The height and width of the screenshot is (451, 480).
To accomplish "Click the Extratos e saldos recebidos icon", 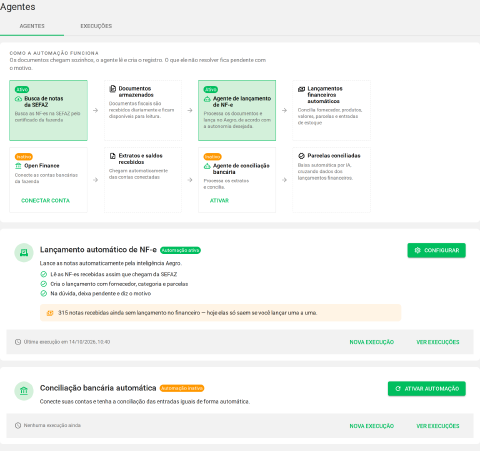I will click(113, 156).
